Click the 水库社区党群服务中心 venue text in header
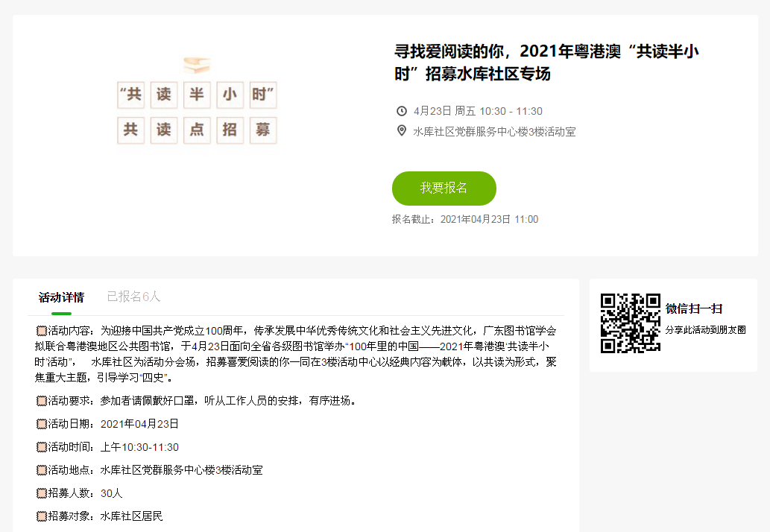Viewport: 770px width, 532px height. click(x=494, y=132)
